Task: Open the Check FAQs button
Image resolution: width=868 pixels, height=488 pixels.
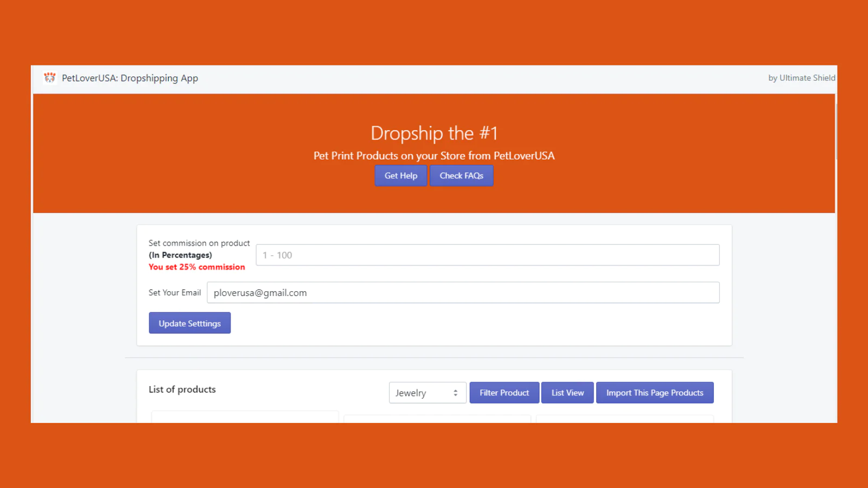Action: pos(462,176)
